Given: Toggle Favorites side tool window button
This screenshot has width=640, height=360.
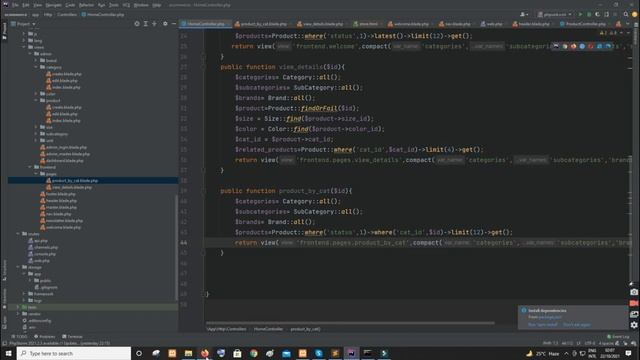Looking at the screenshot, I should (x=4, y=299).
